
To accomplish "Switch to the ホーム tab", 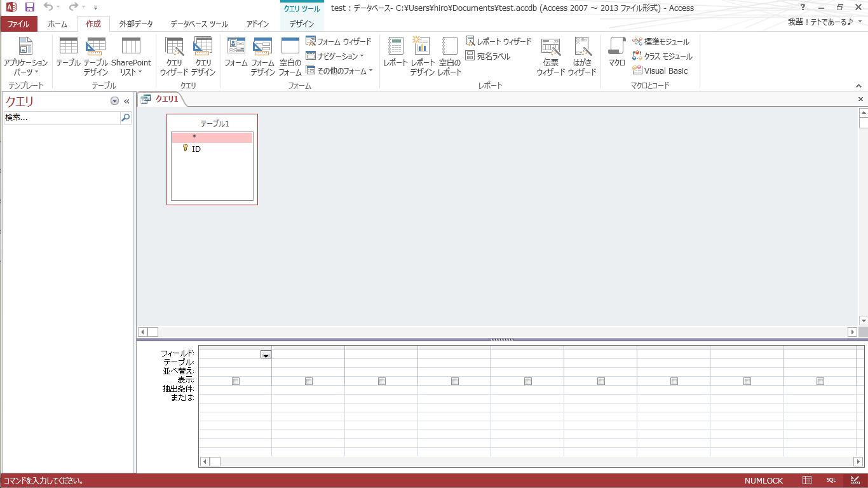I will pos(57,24).
